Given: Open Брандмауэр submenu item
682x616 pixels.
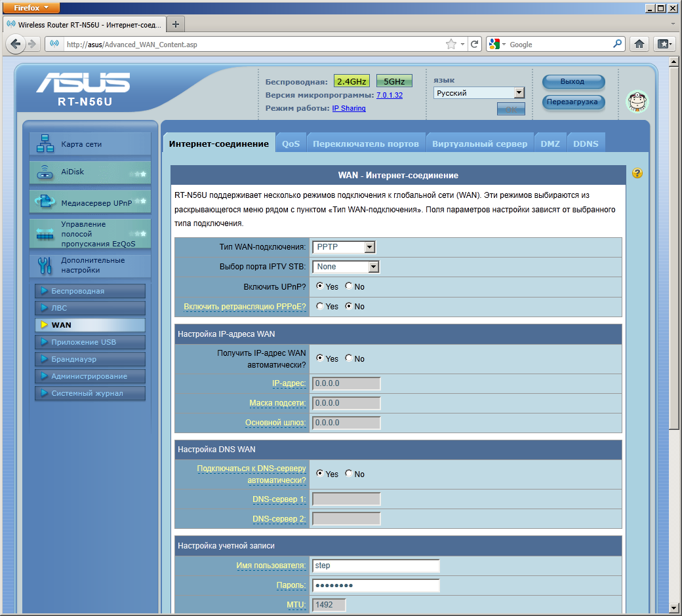Looking at the screenshot, I should pos(90,359).
